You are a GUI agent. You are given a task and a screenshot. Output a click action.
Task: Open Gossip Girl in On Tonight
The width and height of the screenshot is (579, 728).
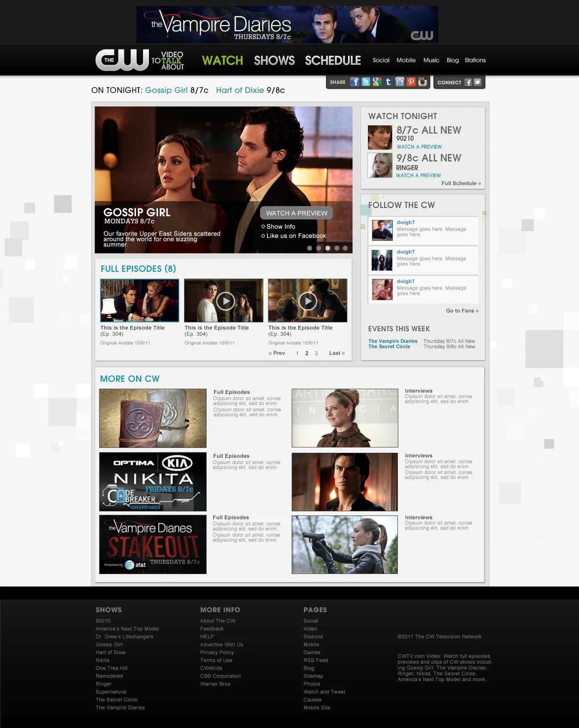click(166, 90)
